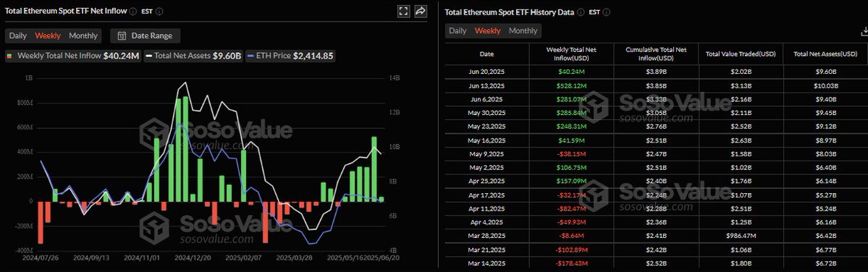Select Weekly tab in history data panel
The height and width of the screenshot is (272, 868).
click(x=488, y=30)
